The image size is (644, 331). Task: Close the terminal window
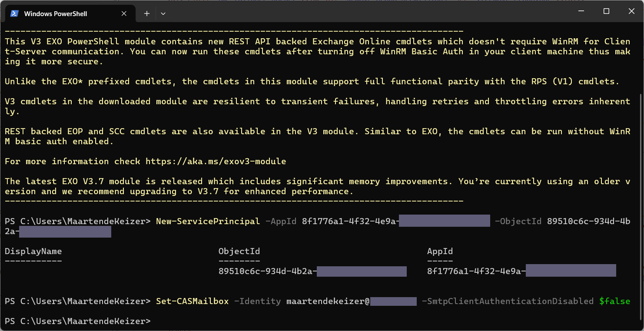coord(631,12)
